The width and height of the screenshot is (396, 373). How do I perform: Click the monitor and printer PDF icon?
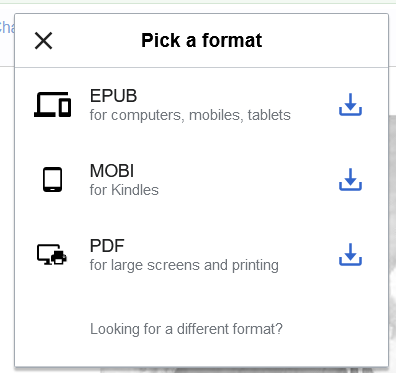coord(52,255)
